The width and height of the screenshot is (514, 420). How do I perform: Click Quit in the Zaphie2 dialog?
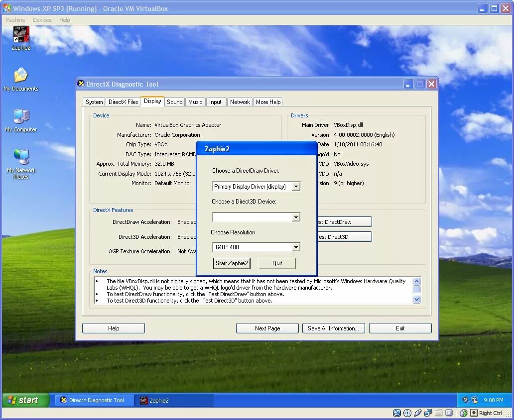[277, 263]
